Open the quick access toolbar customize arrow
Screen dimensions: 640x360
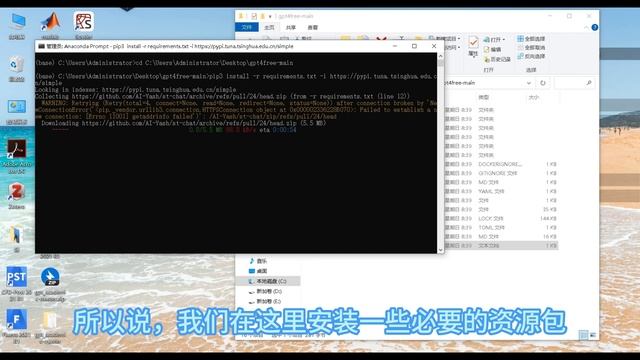pos(270,16)
